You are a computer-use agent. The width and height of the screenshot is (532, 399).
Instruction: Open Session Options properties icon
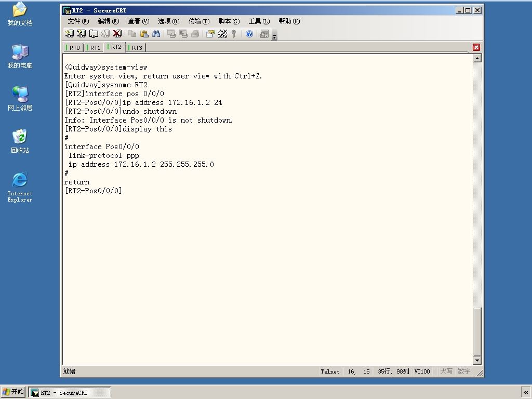click(x=210, y=34)
